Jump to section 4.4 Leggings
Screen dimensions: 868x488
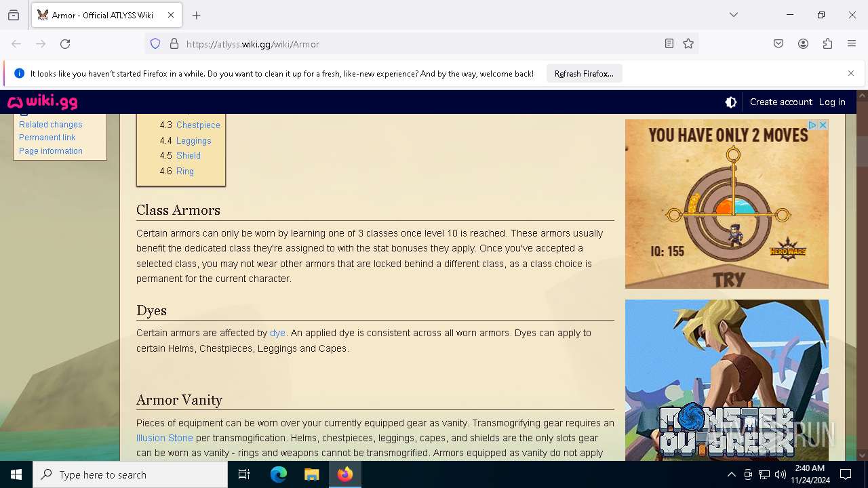194,141
